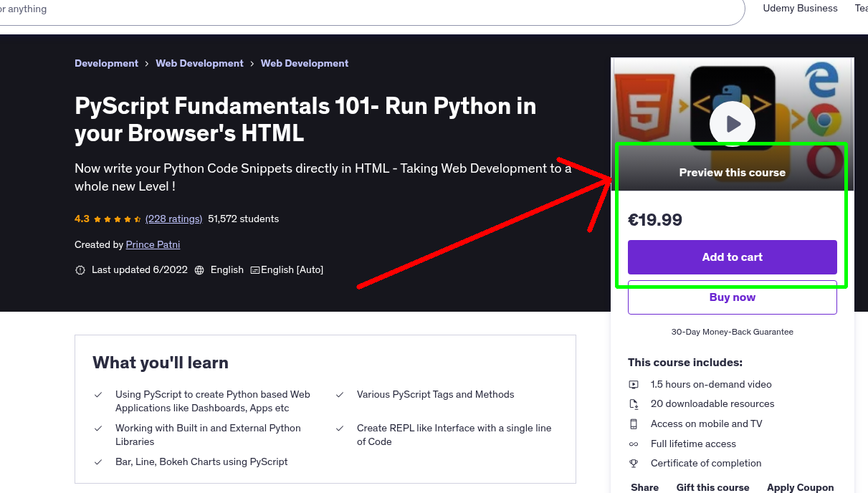868x493 pixels.
Task: Navigate to the Development breadcrumb
Action: pyautogui.click(x=106, y=63)
